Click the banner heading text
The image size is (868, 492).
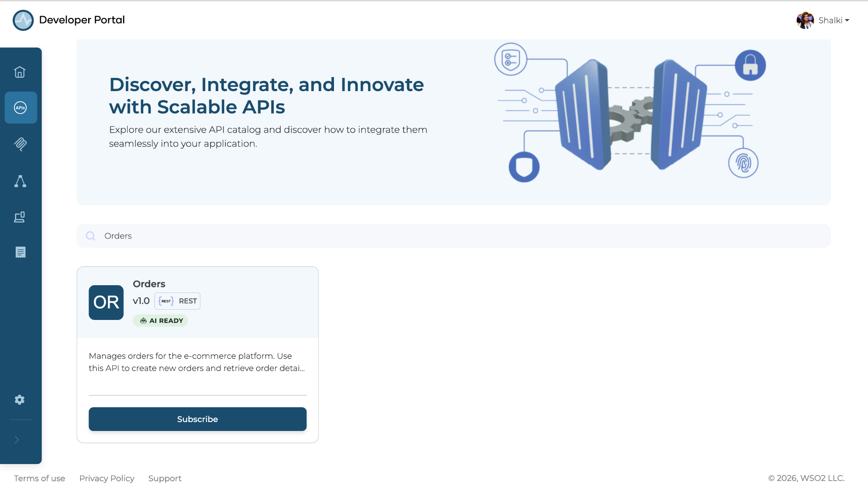click(x=267, y=96)
